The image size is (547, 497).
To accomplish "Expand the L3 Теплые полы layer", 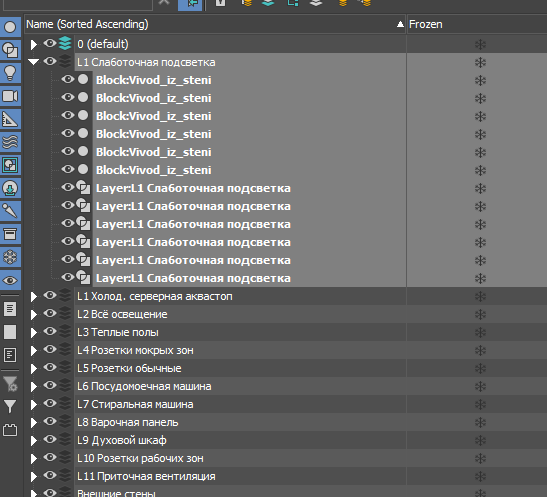I will [33, 332].
